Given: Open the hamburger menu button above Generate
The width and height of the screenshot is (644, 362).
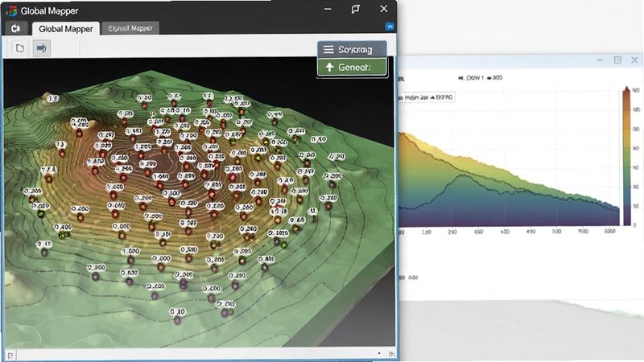Looking at the screenshot, I should coord(352,50).
